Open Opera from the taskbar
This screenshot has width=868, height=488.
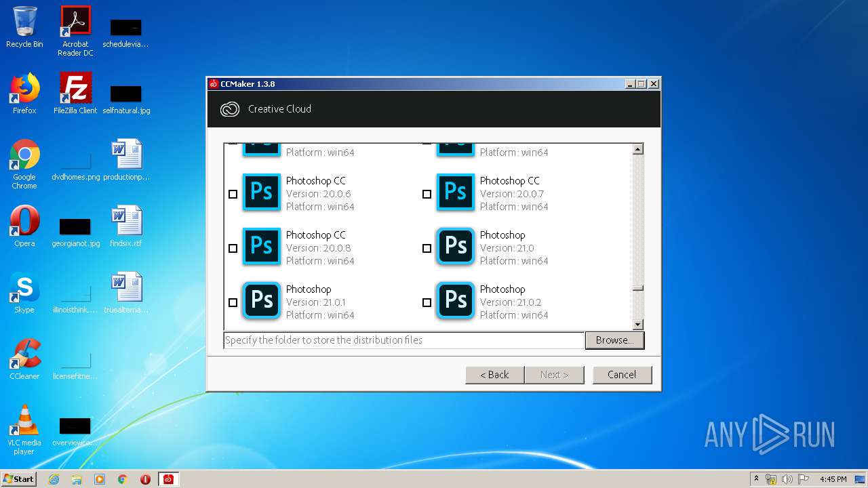coord(145,479)
